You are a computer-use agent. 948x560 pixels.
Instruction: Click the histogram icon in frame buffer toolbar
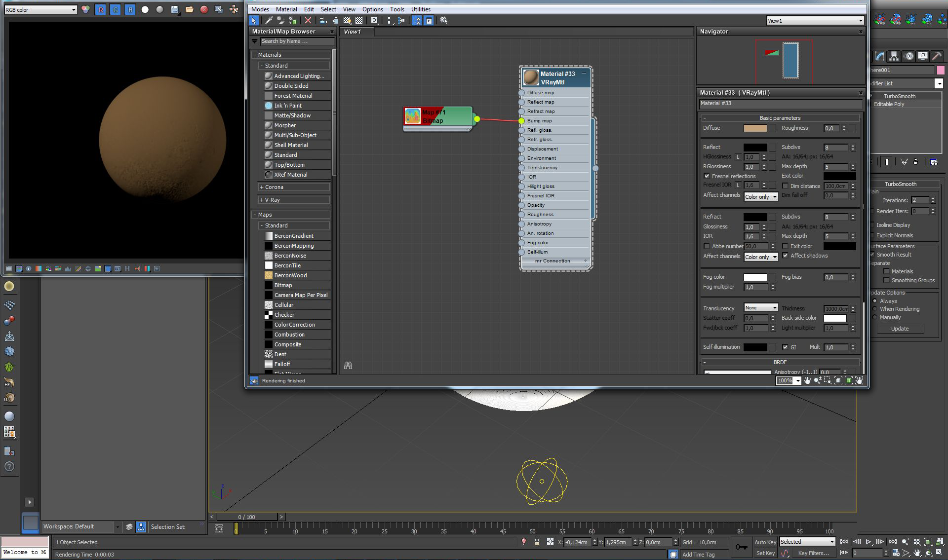68,268
